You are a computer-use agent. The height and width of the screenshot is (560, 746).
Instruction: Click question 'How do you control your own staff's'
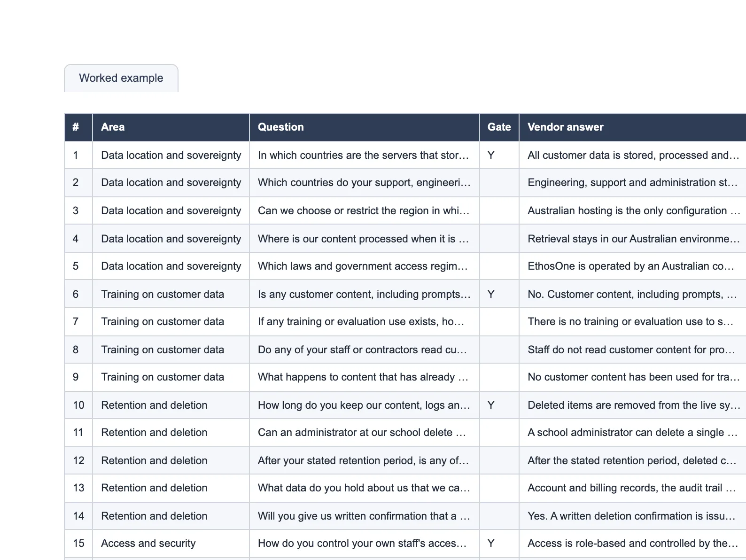point(365,544)
